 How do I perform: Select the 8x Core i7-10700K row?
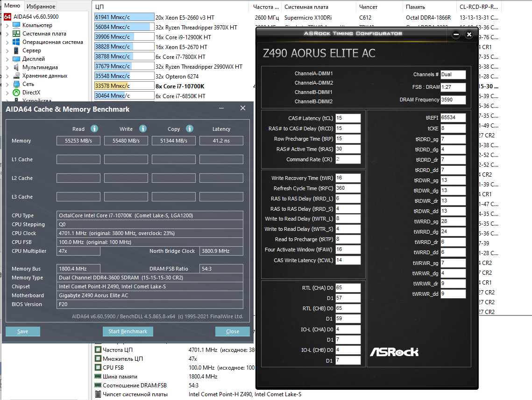point(180,86)
